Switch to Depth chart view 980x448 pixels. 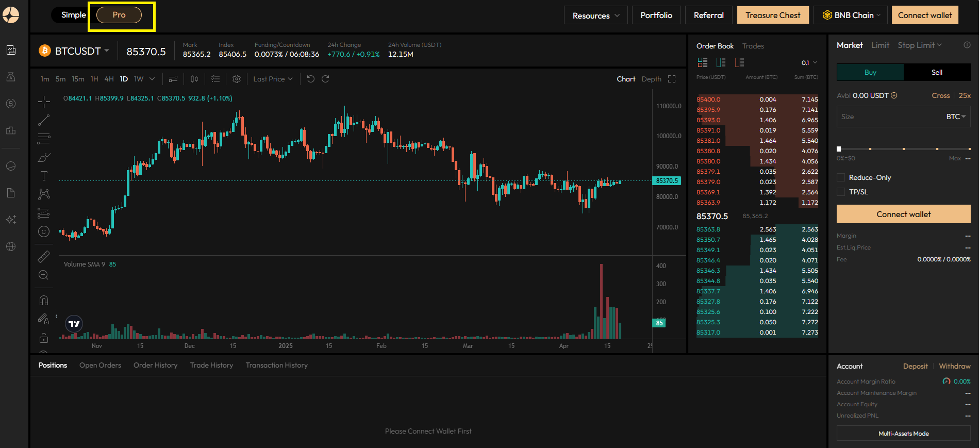click(651, 79)
